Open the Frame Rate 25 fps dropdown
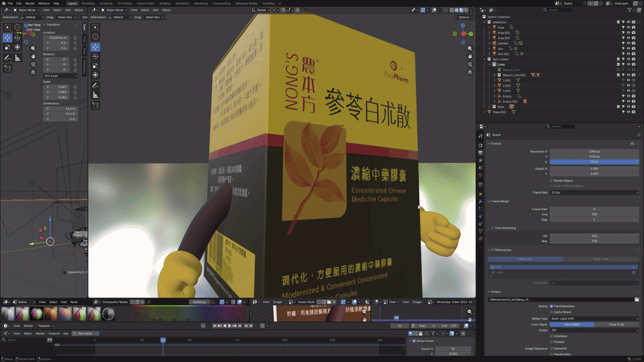Viewport: 644px width, 362px height. 594,192
